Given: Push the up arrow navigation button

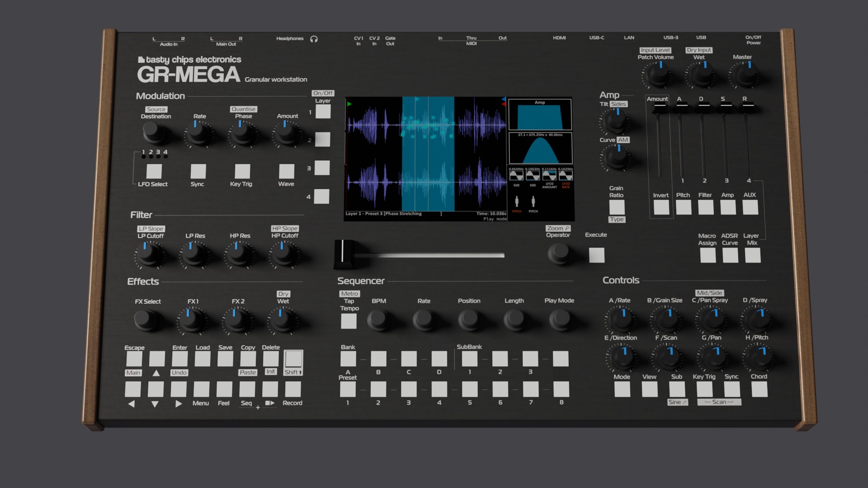Looking at the screenshot, I should tap(157, 359).
